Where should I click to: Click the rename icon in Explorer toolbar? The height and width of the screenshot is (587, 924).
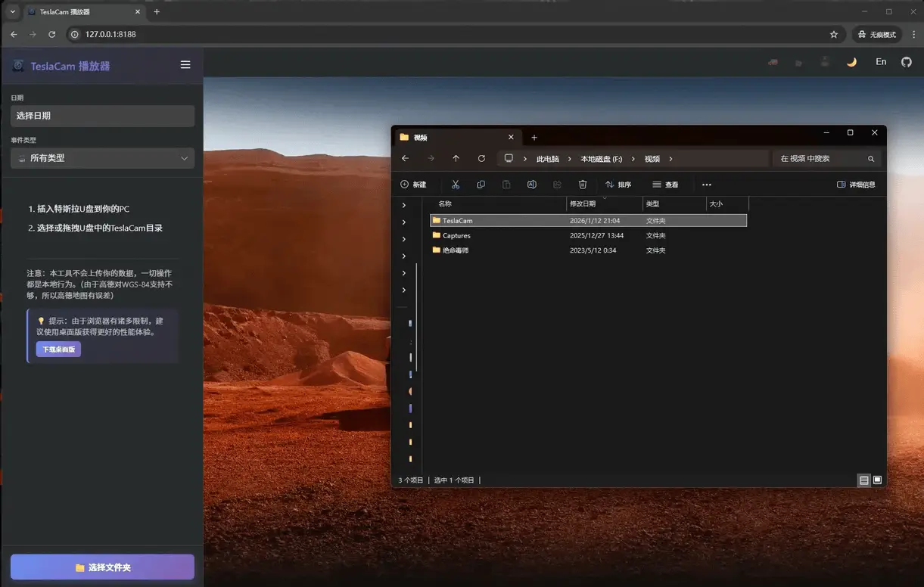pos(532,185)
